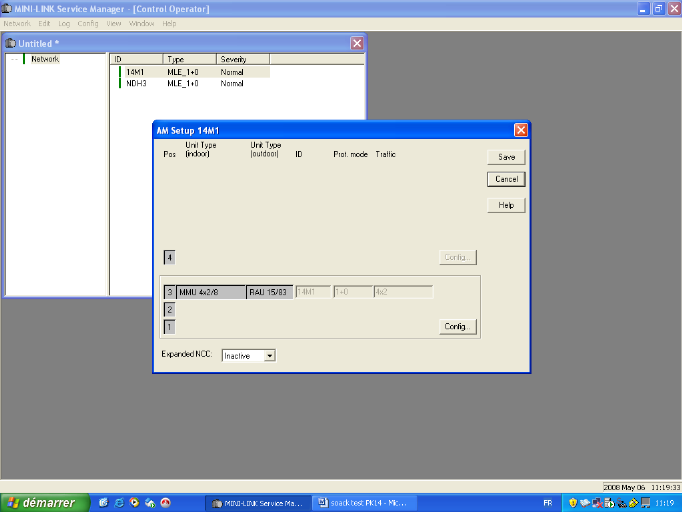Click the MMU 4x2/8 indoor unit field
682x512 pixels.
point(211,292)
